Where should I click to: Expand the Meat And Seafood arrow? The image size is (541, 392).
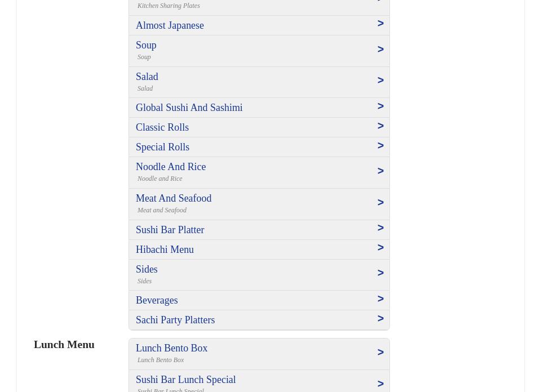[x=380, y=203]
